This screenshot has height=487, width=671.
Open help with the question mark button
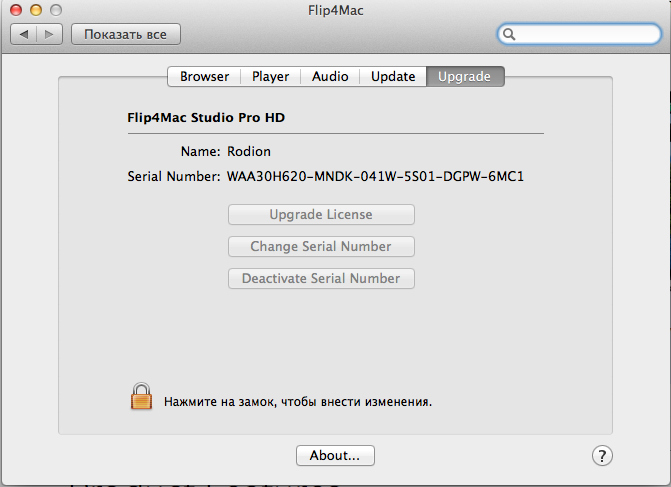pos(601,455)
